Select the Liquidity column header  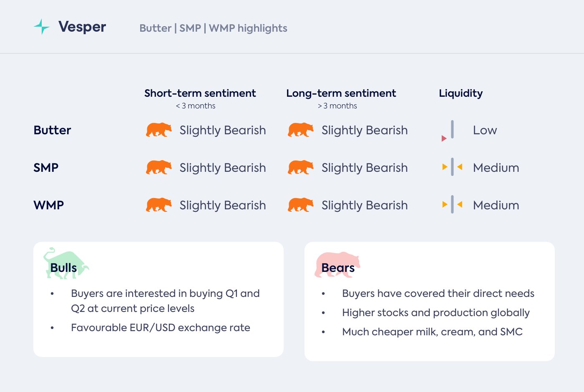coord(461,93)
